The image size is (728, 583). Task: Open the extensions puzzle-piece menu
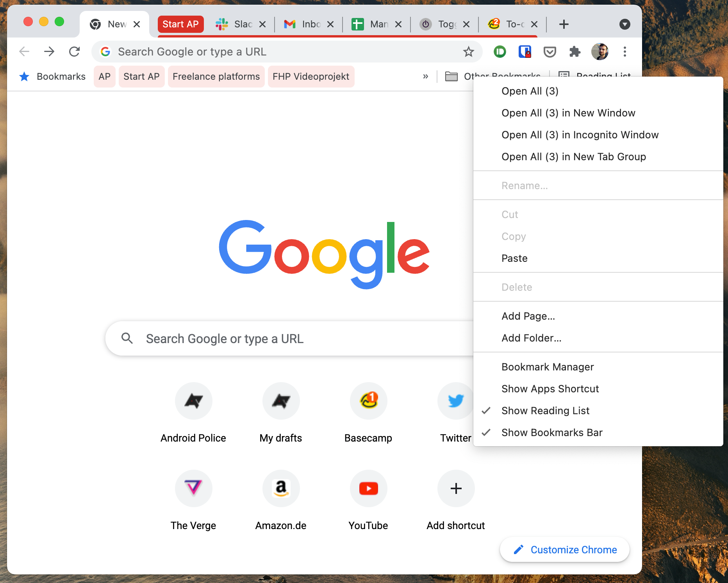(575, 51)
